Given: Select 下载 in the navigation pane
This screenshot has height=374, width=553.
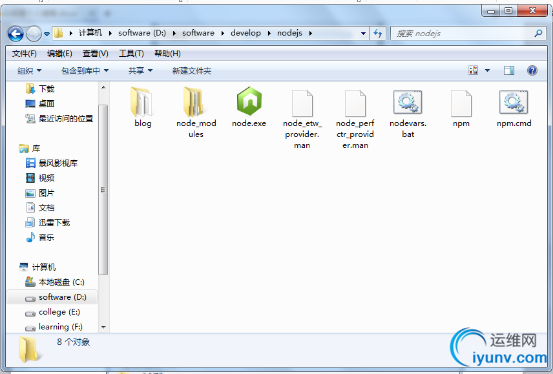Looking at the screenshot, I should 40,89.
